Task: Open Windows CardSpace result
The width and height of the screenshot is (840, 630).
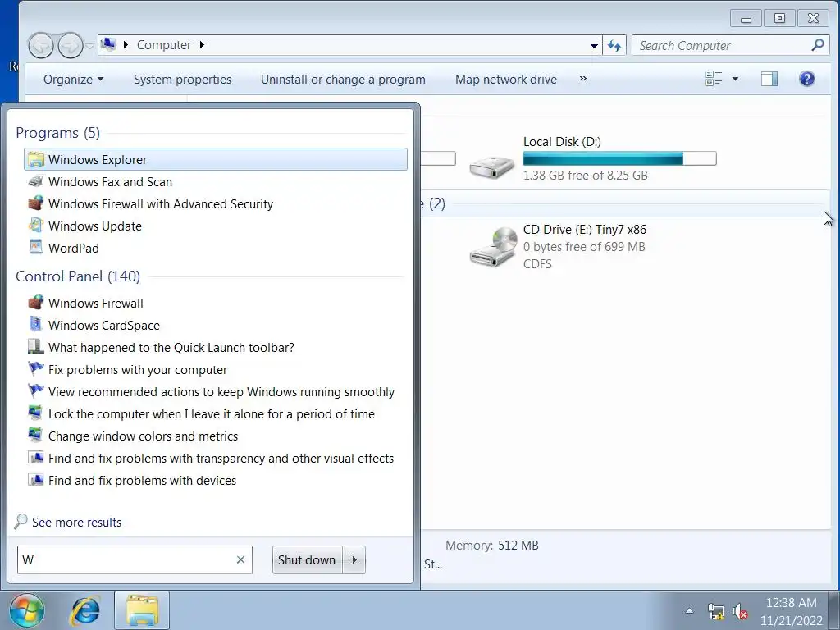Action: (x=104, y=325)
